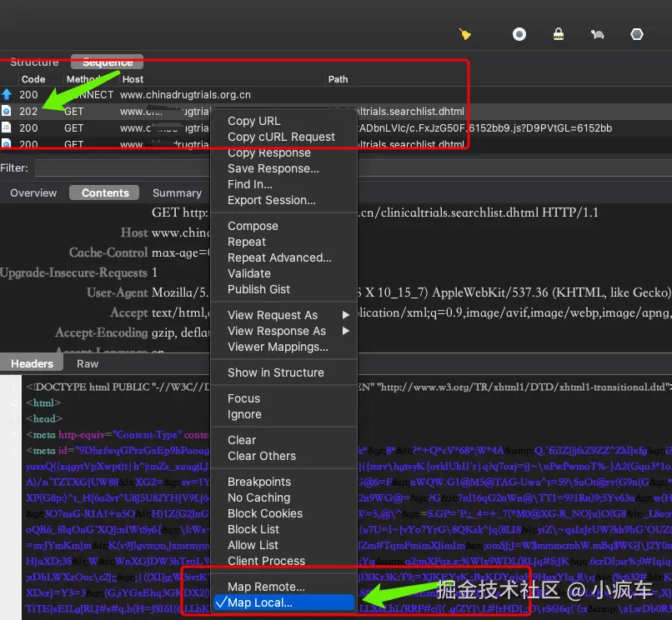Image resolution: width=672 pixels, height=620 pixels.
Task: Toggle No Caching menu item
Action: point(283,497)
